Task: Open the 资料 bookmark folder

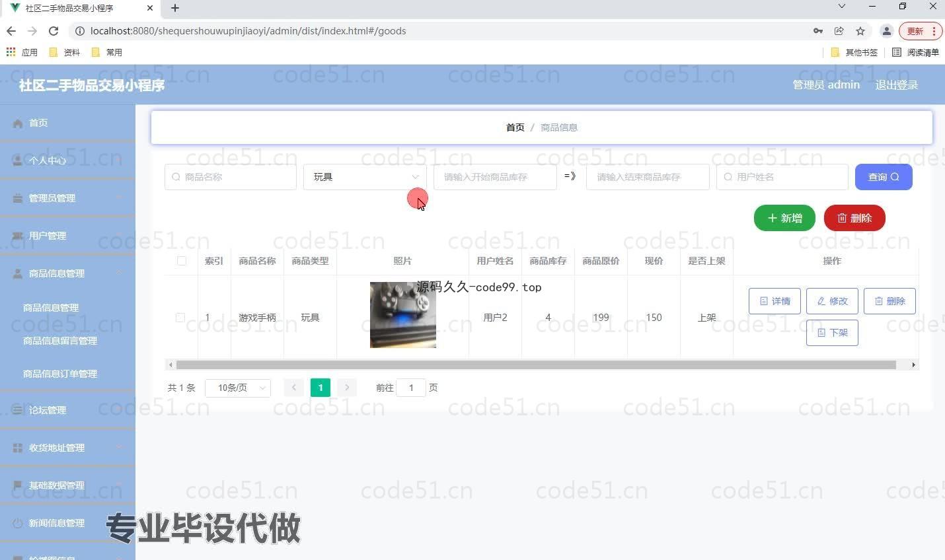Action: click(x=65, y=52)
